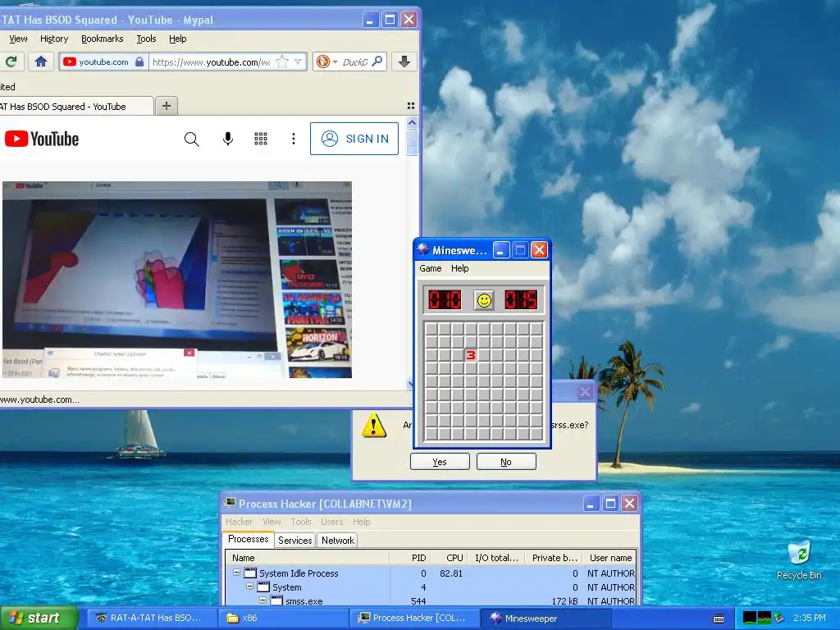Open the HORIZON suggested video thumbnail
Screen dimensions: 840x630
point(318,345)
